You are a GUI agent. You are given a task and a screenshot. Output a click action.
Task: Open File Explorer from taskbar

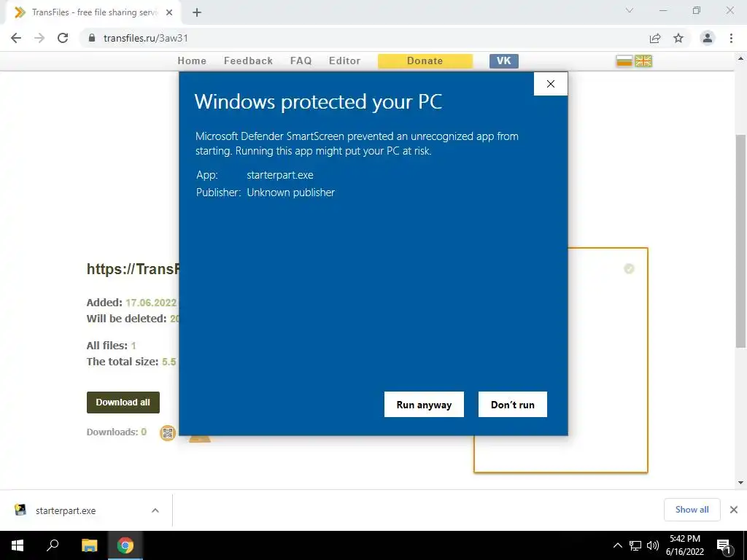pyautogui.click(x=89, y=545)
